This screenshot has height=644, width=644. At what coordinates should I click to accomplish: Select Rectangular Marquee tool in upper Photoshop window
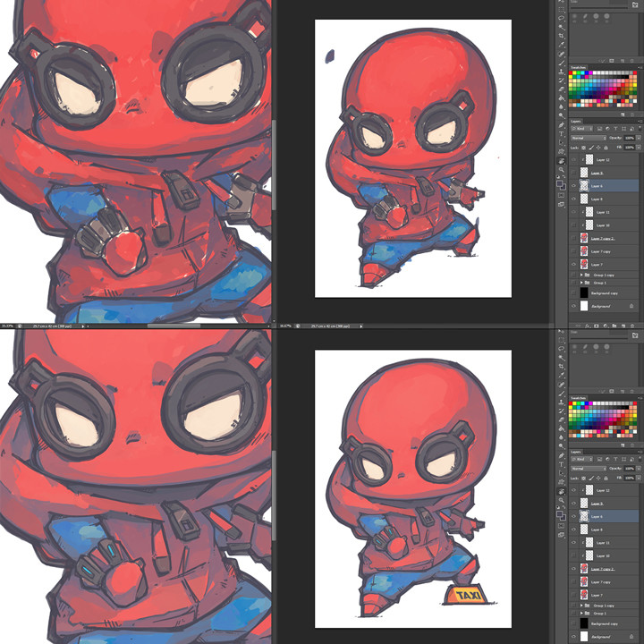(x=562, y=9)
